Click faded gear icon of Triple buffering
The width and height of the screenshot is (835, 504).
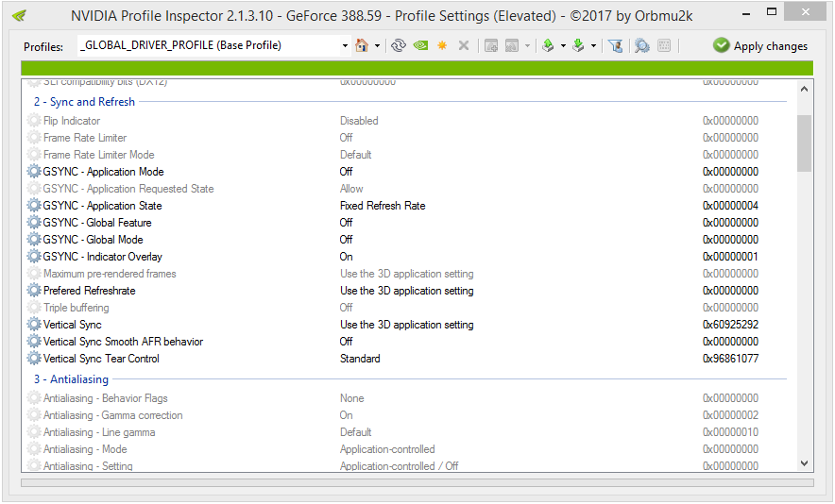click(x=34, y=308)
